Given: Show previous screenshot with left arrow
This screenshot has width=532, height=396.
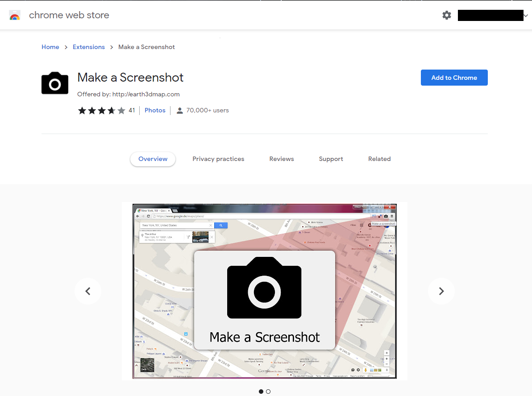Looking at the screenshot, I should pyautogui.click(x=88, y=291).
